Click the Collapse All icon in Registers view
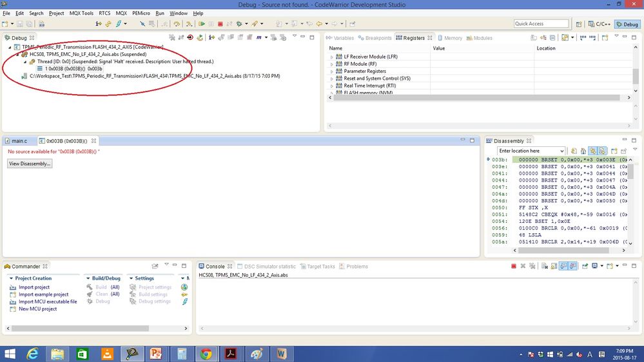 (x=552, y=38)
